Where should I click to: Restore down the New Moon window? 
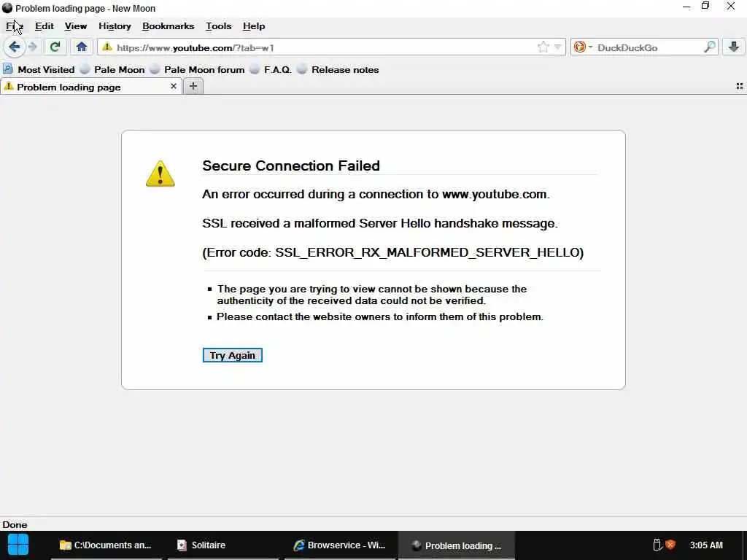[x=705, y=6]
